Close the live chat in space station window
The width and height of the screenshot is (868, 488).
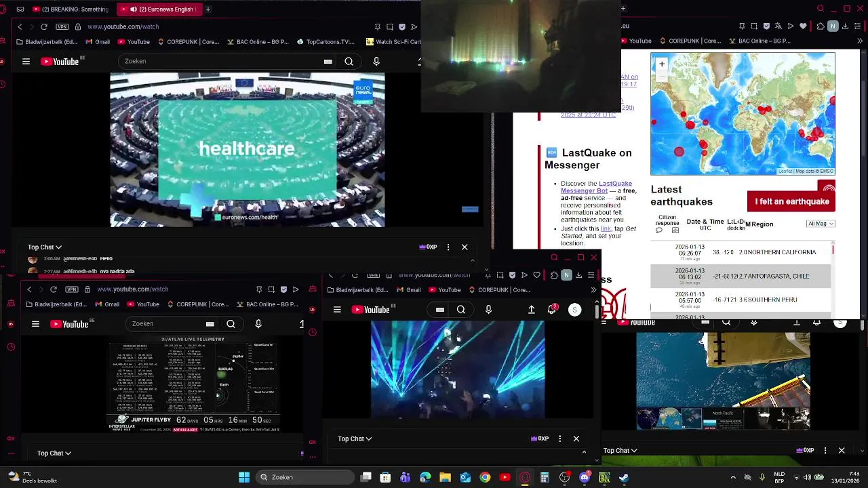[842, 451]
